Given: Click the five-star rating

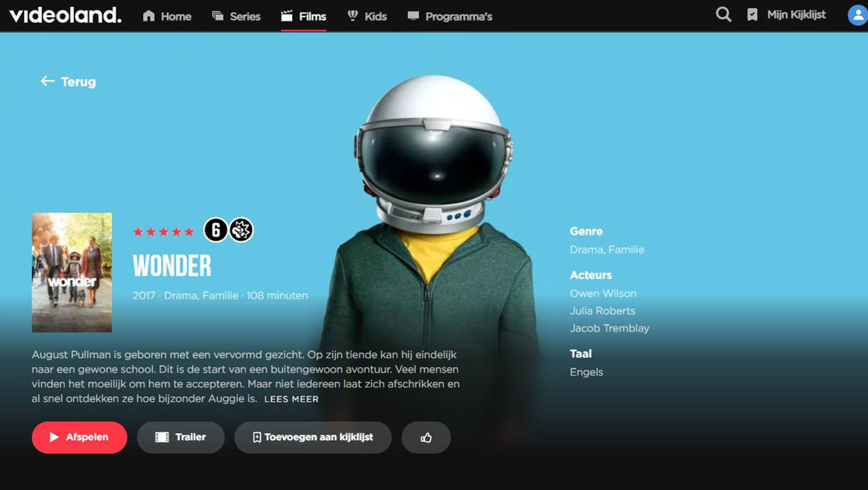Looking at the screenshot, I should tap(164, 232).
